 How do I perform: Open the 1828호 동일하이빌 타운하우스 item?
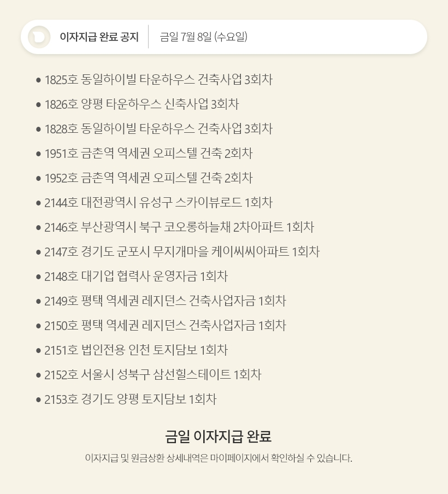click(x=158, y=129)
